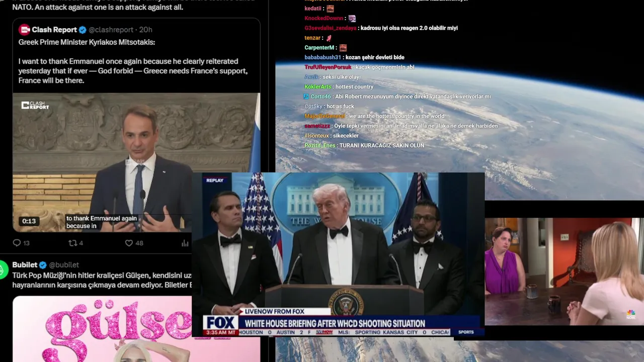The height and width of the screenshot is (362, 644).
Task: Click the reply icon with 13 replies
Action: pos(17,243)
